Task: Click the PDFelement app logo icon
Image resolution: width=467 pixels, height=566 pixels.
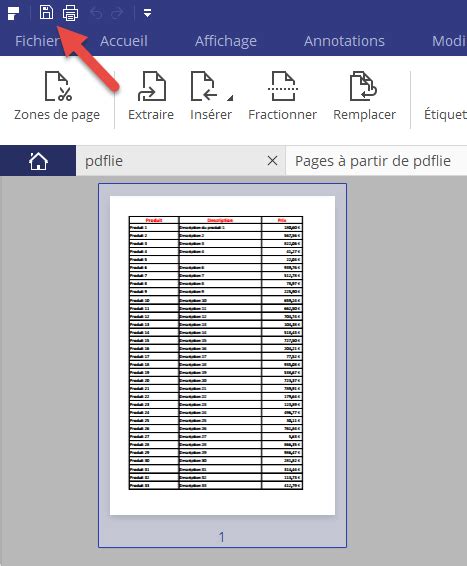Action: point(13,13)
